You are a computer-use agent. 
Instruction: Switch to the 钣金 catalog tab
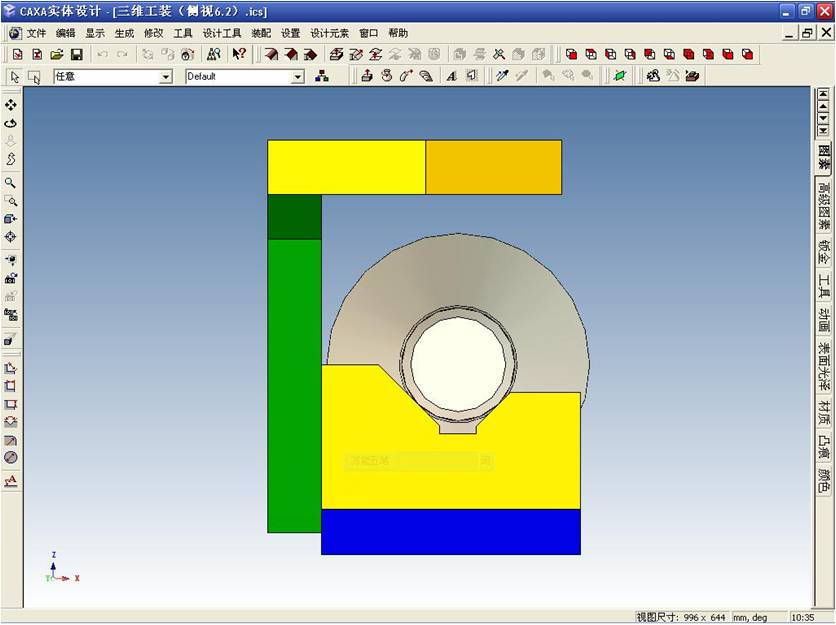[823, 251]
